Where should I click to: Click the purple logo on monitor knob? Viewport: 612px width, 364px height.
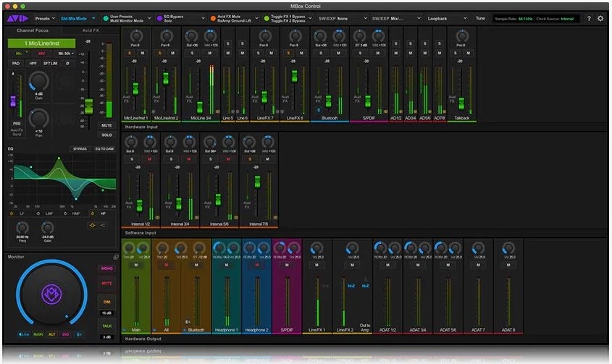(x=51, y=294)
